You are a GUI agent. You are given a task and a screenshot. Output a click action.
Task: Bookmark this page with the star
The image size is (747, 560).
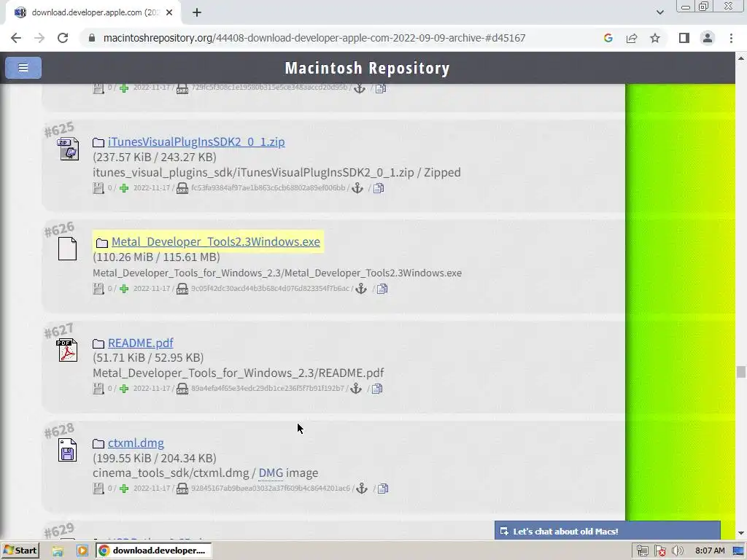[x=655, y=38]
